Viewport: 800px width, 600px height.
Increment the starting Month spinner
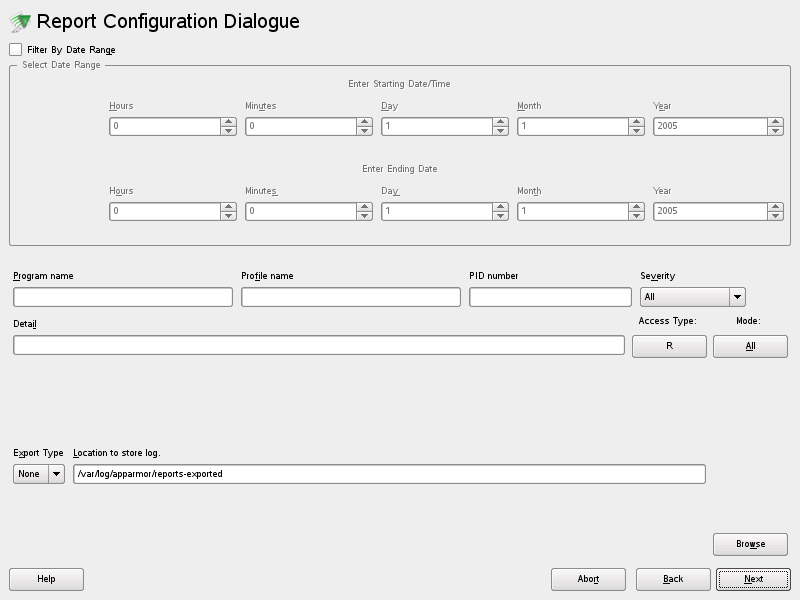click(x=637, y=122)
